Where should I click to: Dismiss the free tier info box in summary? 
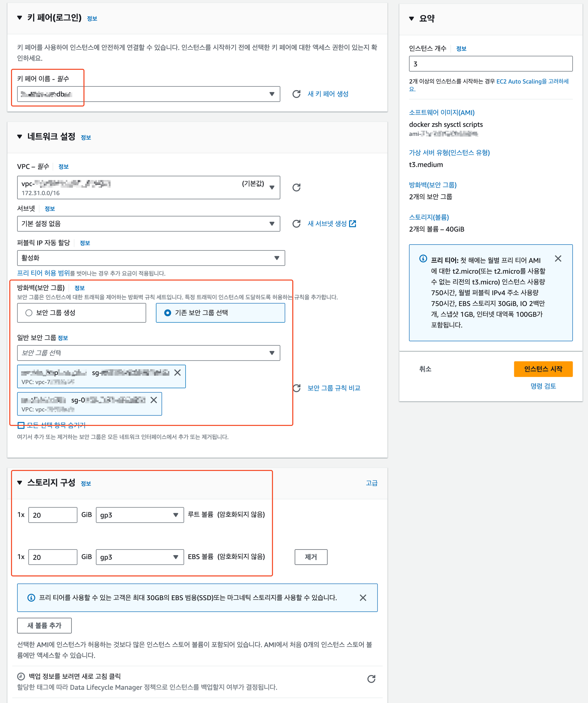[558, 258]
